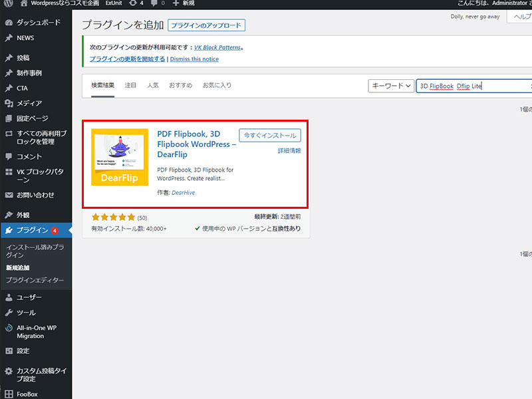The height and width of the screenshot is (399, 532).
Task: Open ツール in the sidebar
Action: point(27,313)
